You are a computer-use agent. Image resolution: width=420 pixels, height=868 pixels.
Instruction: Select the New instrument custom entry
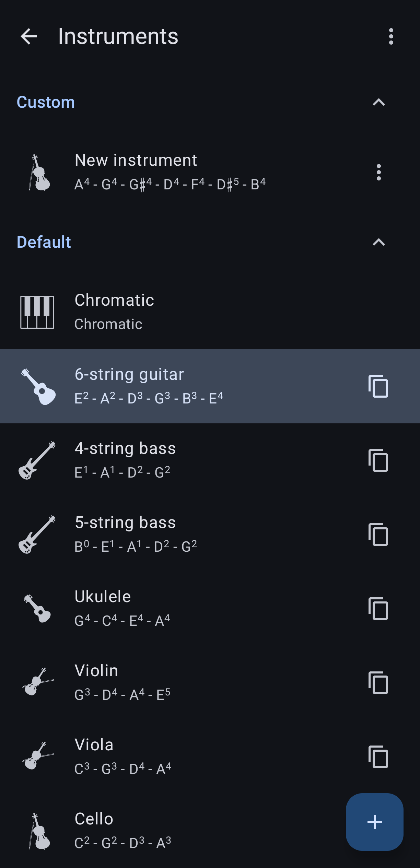click(170, 172)
